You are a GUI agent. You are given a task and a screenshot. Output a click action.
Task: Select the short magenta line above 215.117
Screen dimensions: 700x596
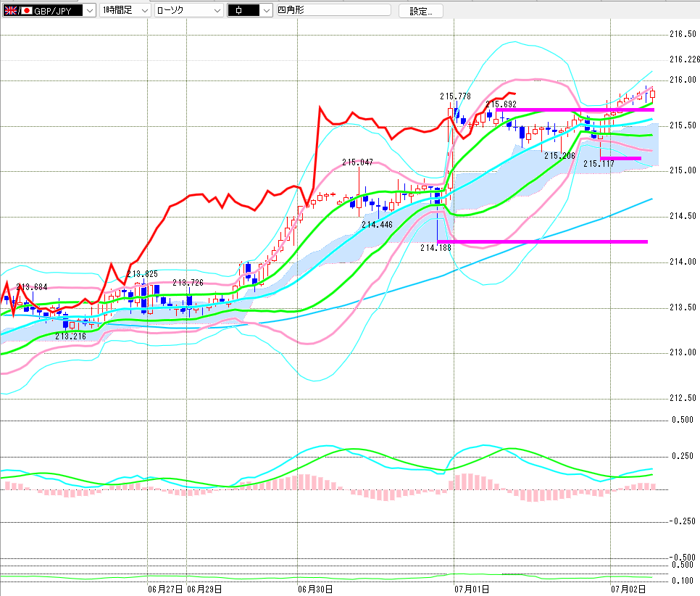click(x=620, y=158)
